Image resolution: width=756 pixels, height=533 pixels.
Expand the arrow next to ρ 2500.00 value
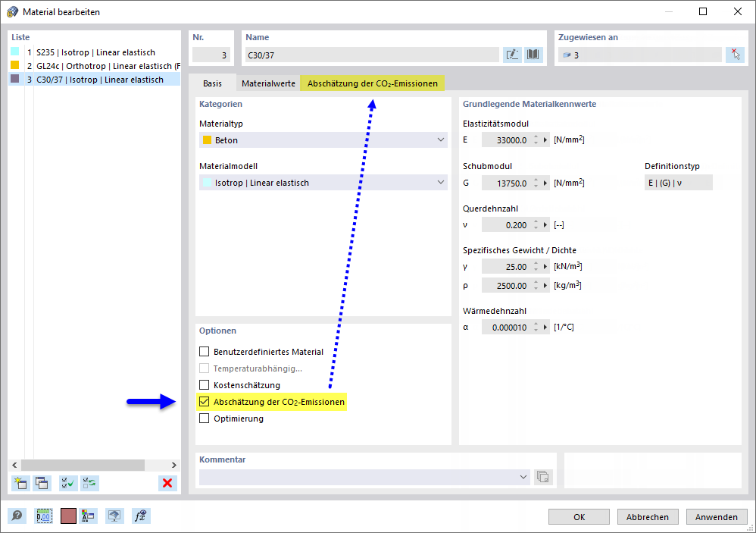(545, 286)
